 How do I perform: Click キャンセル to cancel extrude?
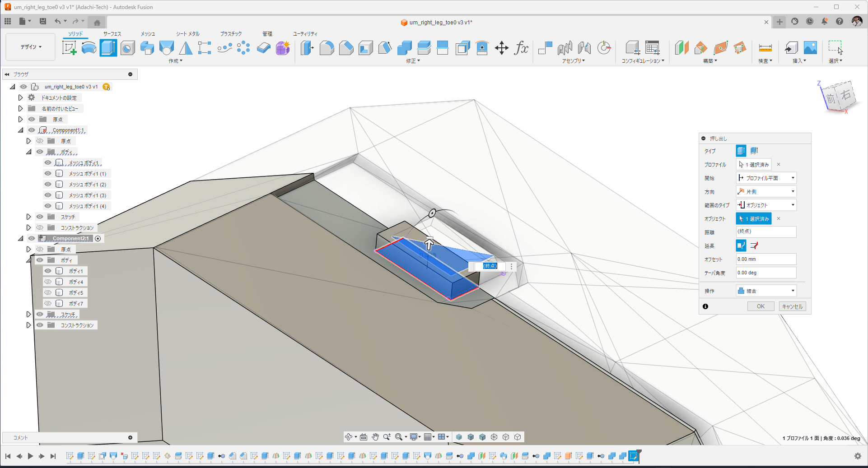792,306
